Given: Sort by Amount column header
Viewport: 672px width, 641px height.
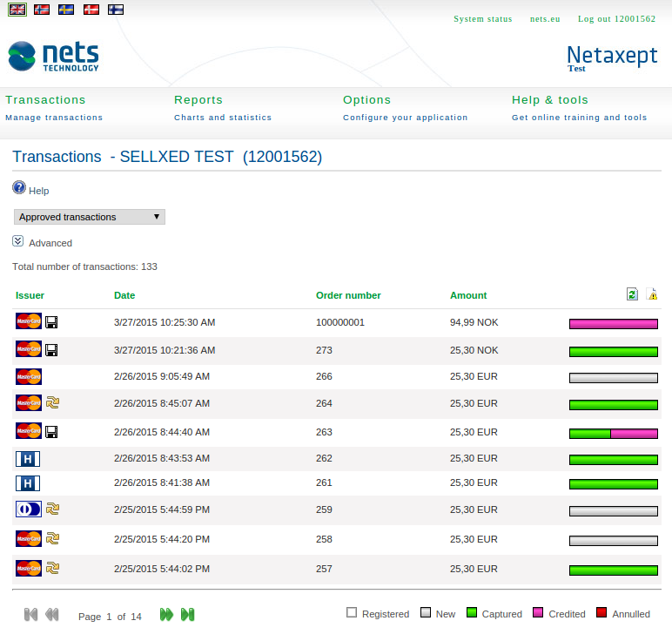Looking at the screenshot, I should 468,295.
